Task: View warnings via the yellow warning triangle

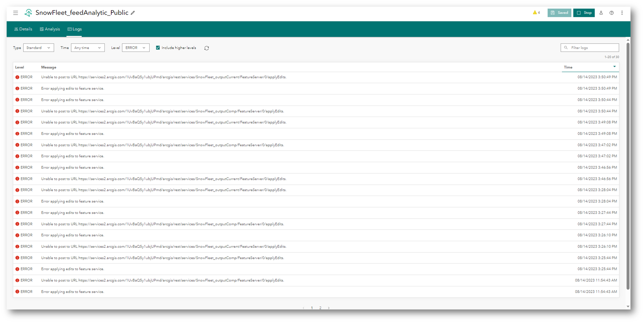Action: (x=535, y=12)
